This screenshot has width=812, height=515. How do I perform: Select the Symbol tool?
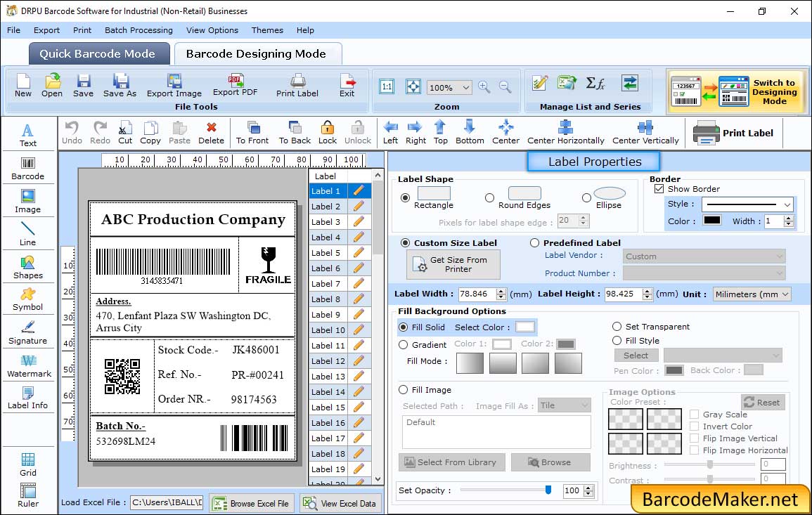tap(28, 299)
